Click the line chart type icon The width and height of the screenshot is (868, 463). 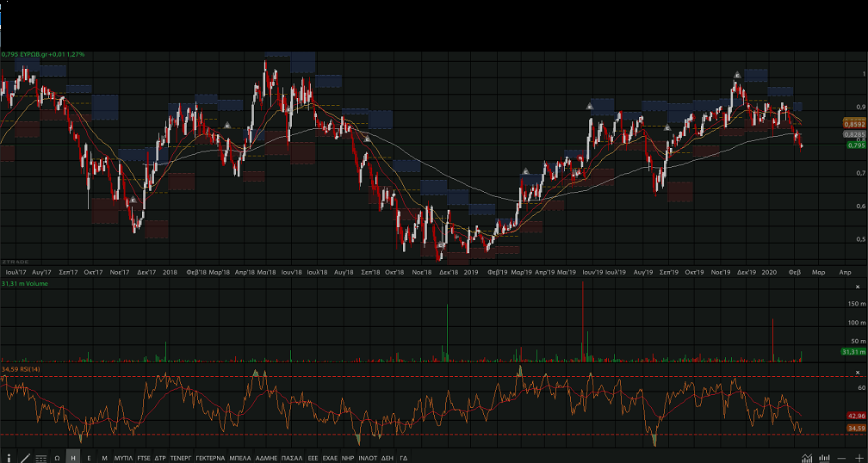[807, 458]
